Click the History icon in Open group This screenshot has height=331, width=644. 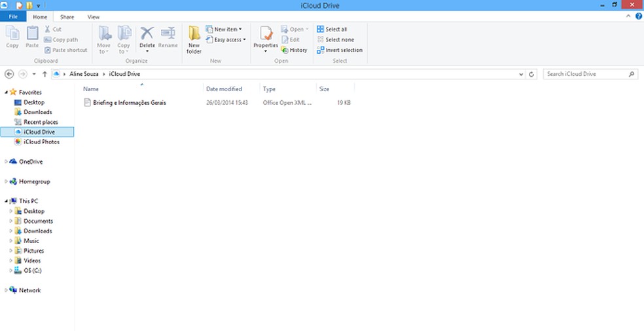(x=295, y=50)
